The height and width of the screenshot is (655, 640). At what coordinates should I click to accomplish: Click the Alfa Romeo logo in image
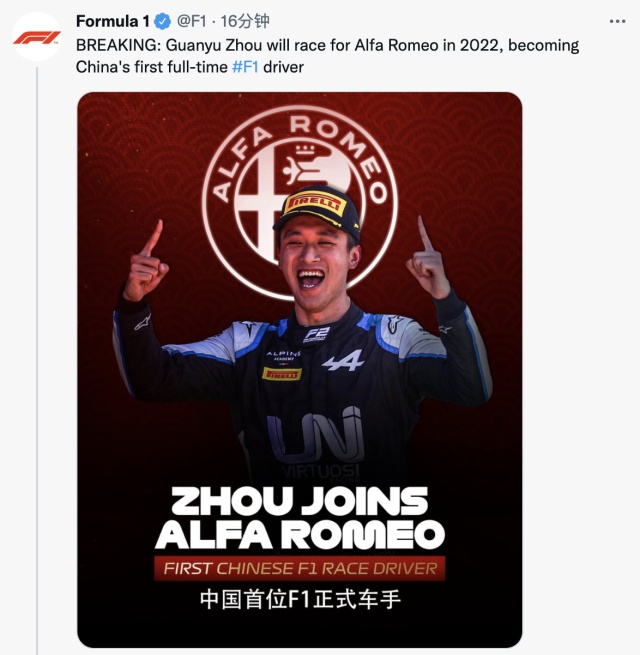tap(300, 203)
